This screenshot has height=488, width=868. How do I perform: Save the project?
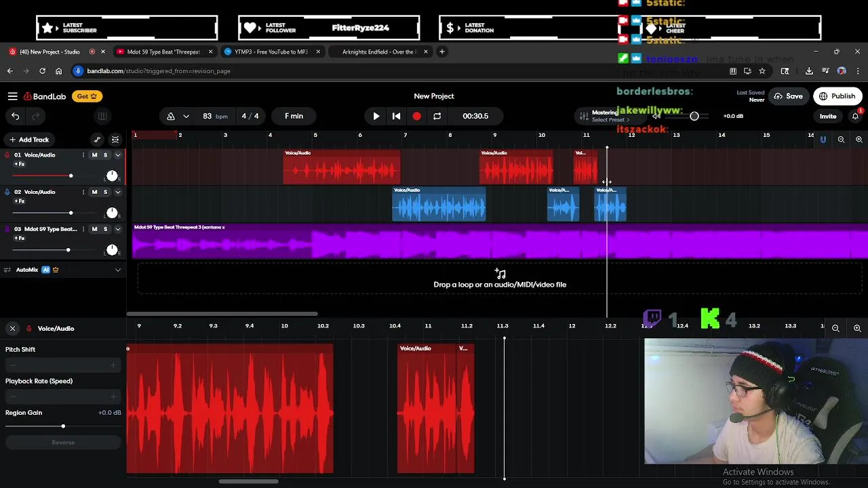789,96
